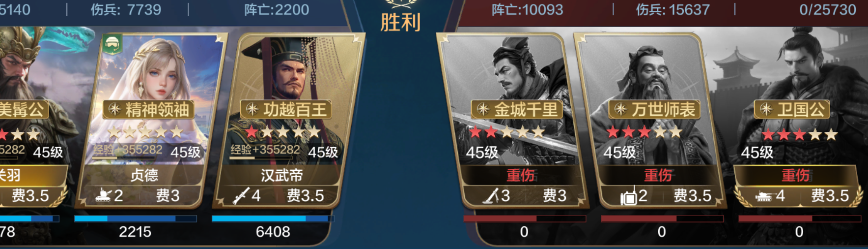Click the emblem beside 卫国公 title
Screen dimensions: 868x249
point(766,109)
